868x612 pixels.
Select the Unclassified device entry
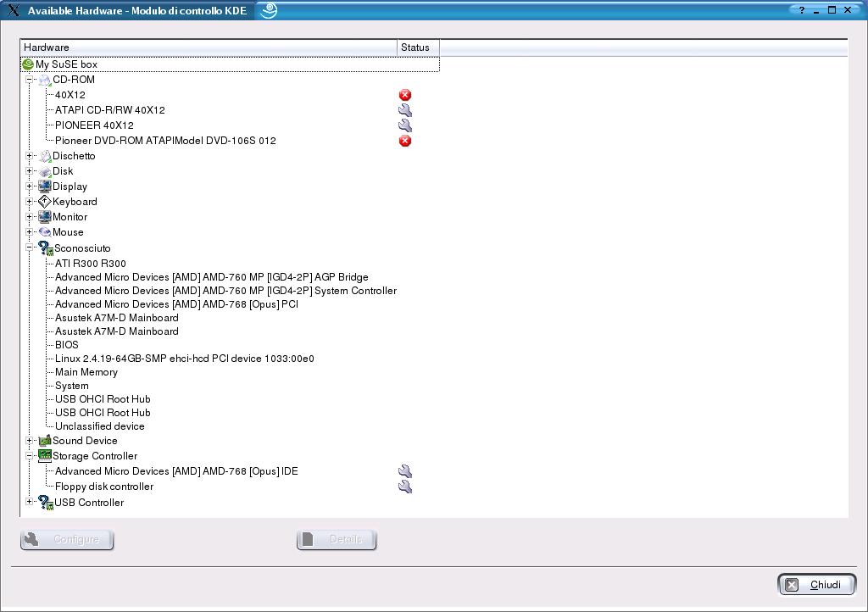100,426
